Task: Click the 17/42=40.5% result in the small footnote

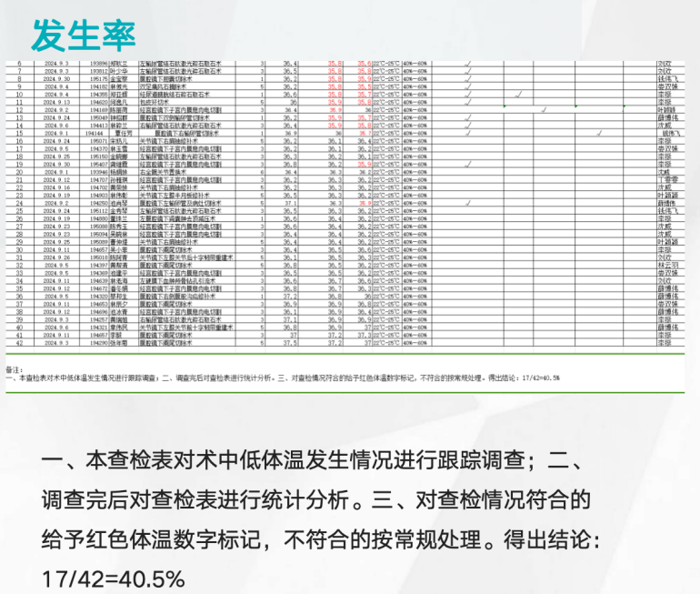Action: [x=541, y=378]
